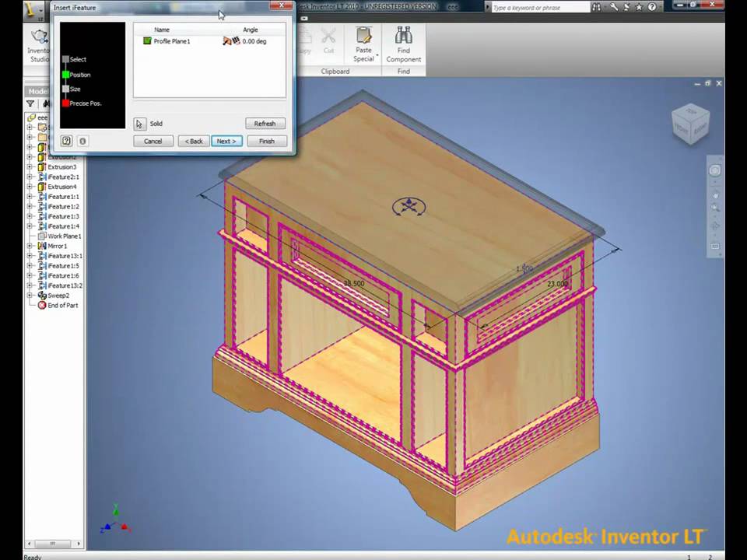Click the wrench icon in title bar
The image size is (747, 560).
click(x=614, y=7)
